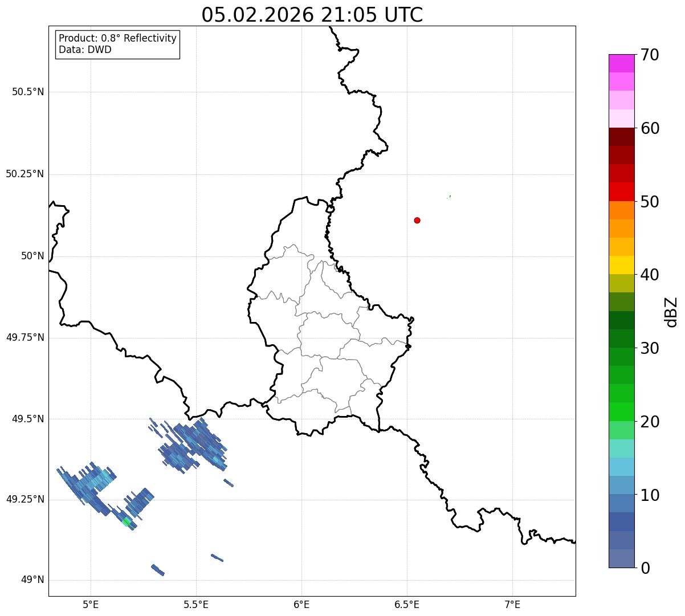This screenshot has height=616, width=685.
Task: Click the colorbar tick label 40
Action: [x=650, y=275]
